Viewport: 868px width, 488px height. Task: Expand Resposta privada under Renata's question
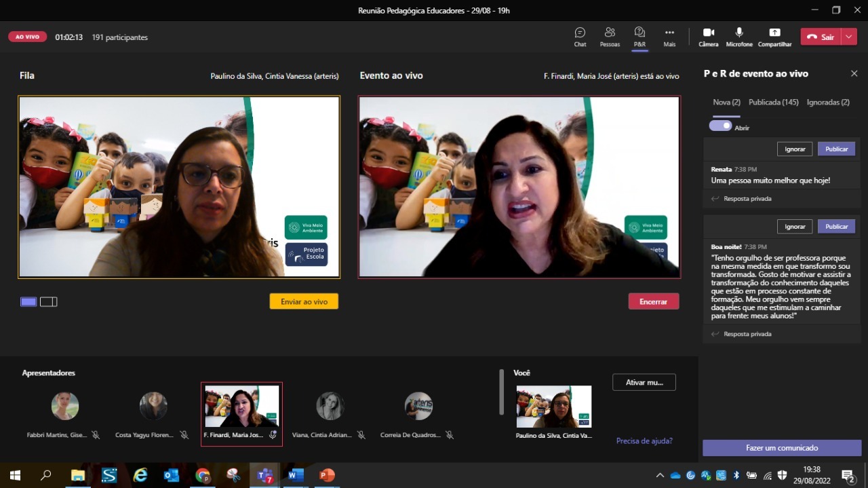747,199
